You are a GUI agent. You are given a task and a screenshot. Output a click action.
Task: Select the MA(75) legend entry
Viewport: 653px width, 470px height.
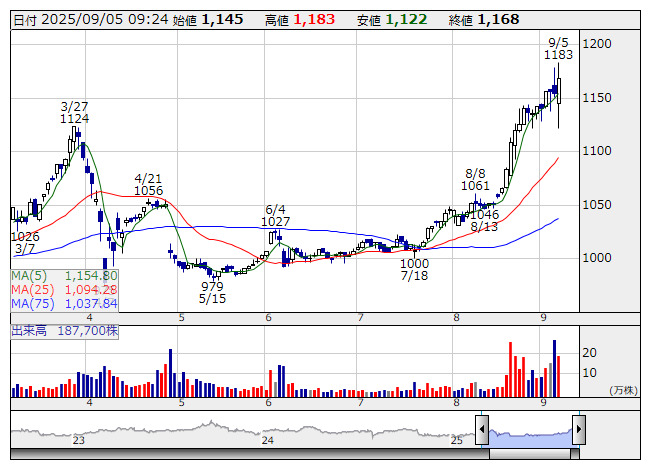(65, 303)
